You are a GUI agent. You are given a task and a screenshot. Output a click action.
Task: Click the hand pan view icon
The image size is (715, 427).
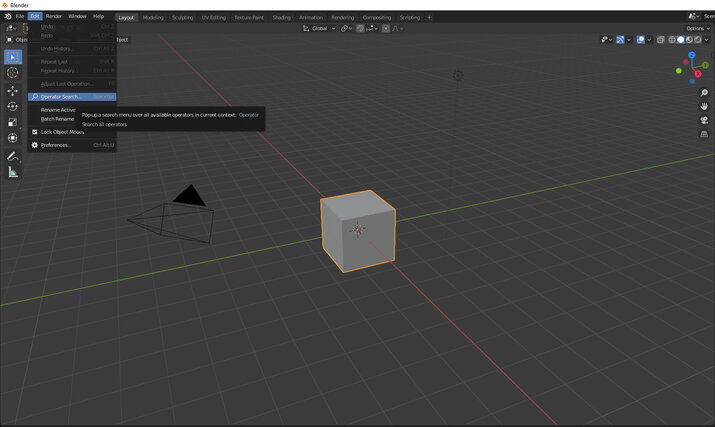coord(704,106)
